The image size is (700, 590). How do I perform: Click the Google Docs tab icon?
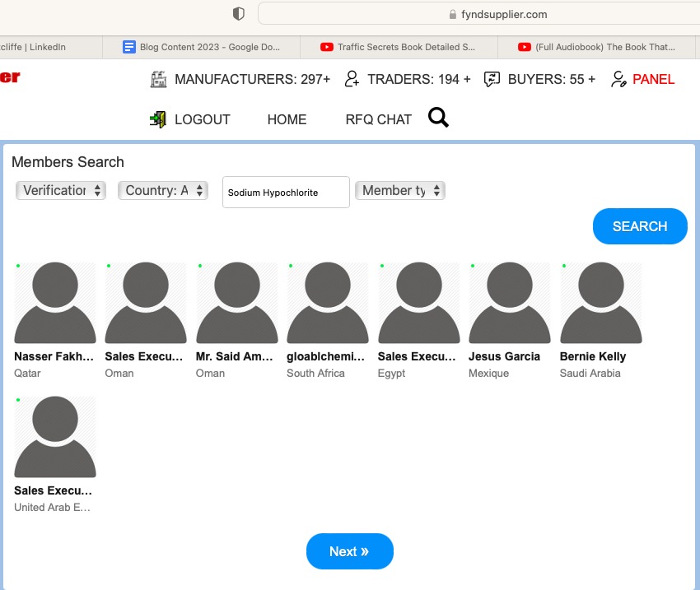[129, 47]
